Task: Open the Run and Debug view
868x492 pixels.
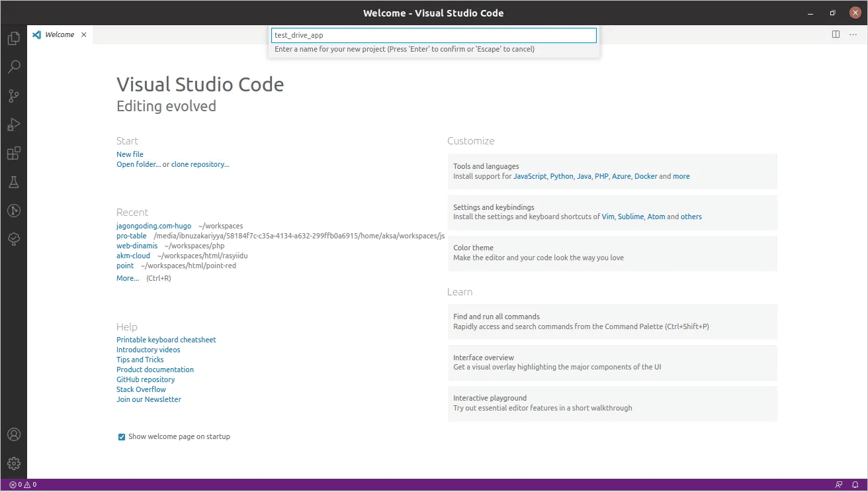Action: [x=13, y=124]
